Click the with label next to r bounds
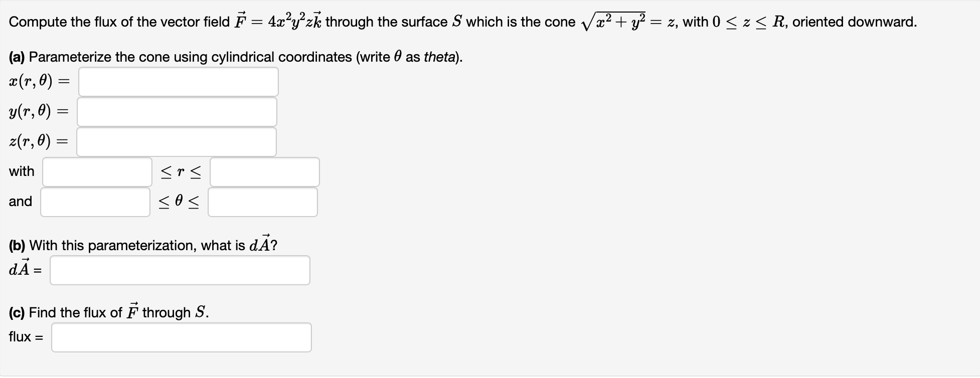Image resolution: width=980 pixels, height=378 pixels. click(22, 171)
